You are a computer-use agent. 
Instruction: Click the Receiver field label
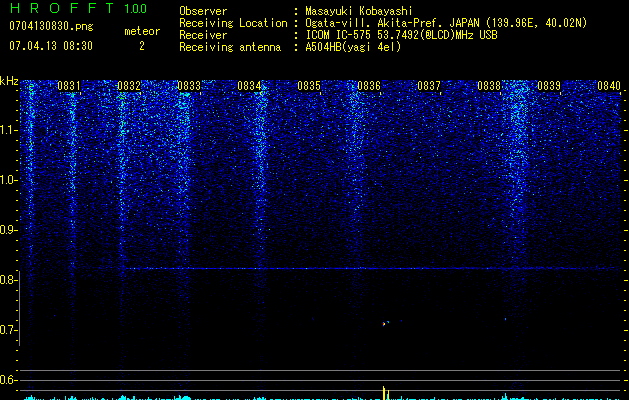point(203,35)
